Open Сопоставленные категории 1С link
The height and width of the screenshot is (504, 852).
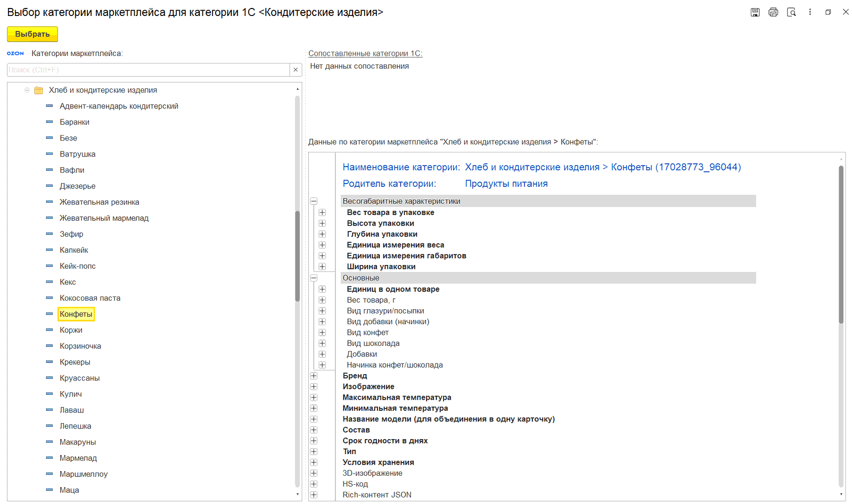tap(365, 53)
